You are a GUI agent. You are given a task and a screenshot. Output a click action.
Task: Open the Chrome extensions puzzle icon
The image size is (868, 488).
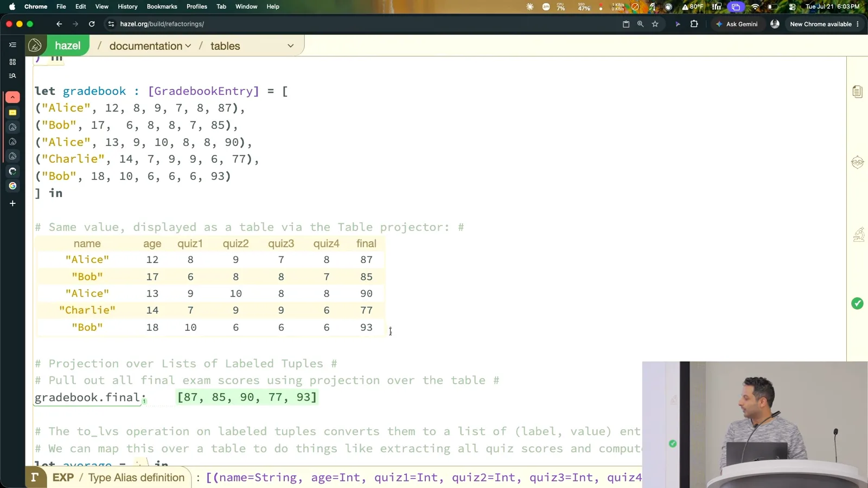coord(694,24)
